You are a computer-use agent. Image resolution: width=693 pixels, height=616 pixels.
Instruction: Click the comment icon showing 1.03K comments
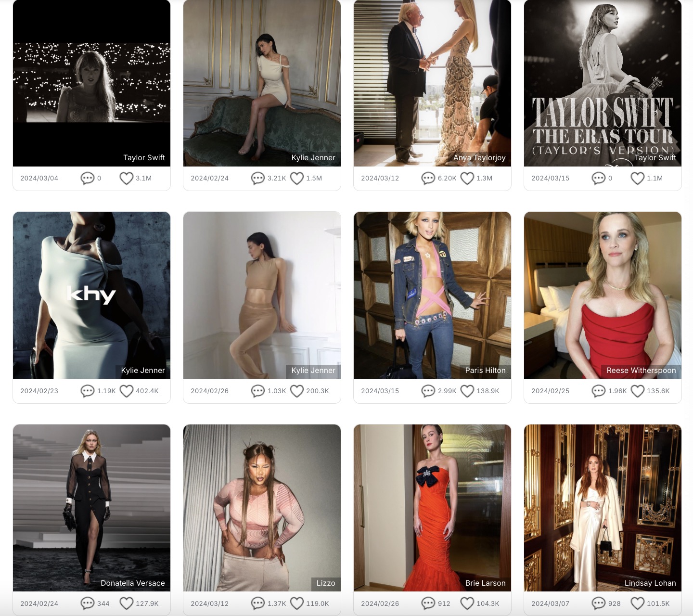click(258, 391)
